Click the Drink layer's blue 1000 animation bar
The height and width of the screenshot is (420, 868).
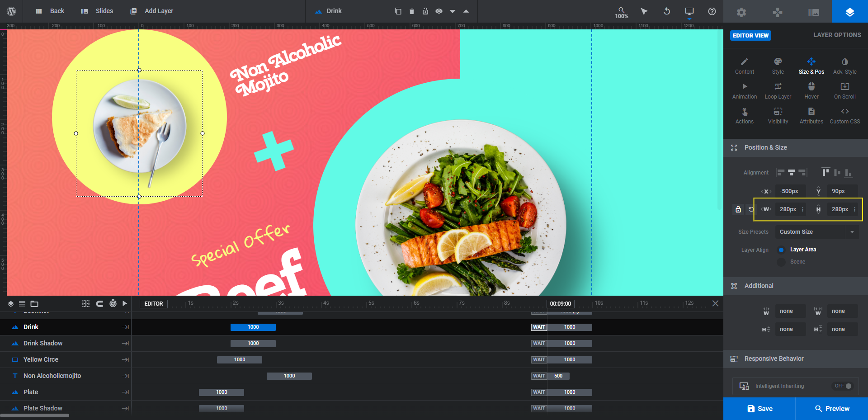(x=253, y=327)
